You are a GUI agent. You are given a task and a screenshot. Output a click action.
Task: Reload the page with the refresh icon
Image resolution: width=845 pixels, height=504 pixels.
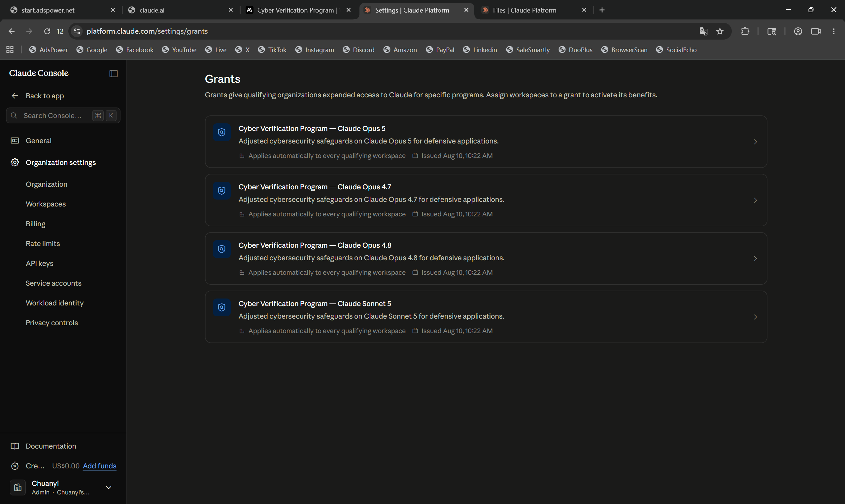(x=47, y=31)
